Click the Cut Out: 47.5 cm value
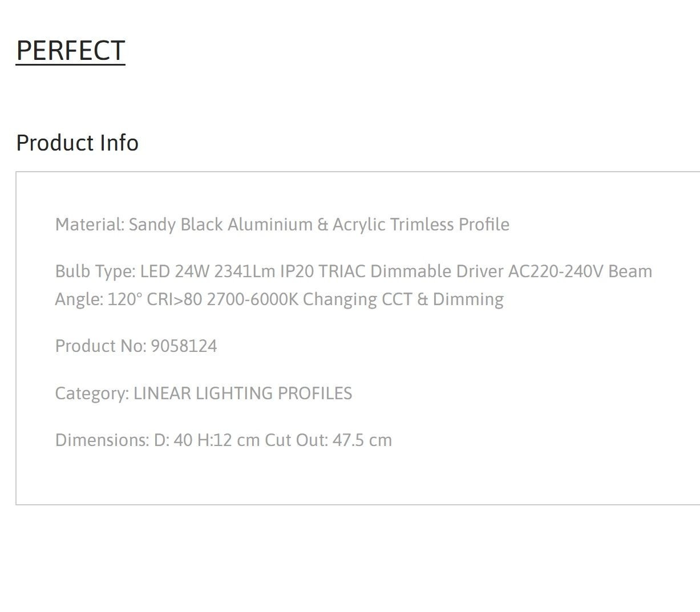This screenshot has height=612, width=700. [329, 440]
